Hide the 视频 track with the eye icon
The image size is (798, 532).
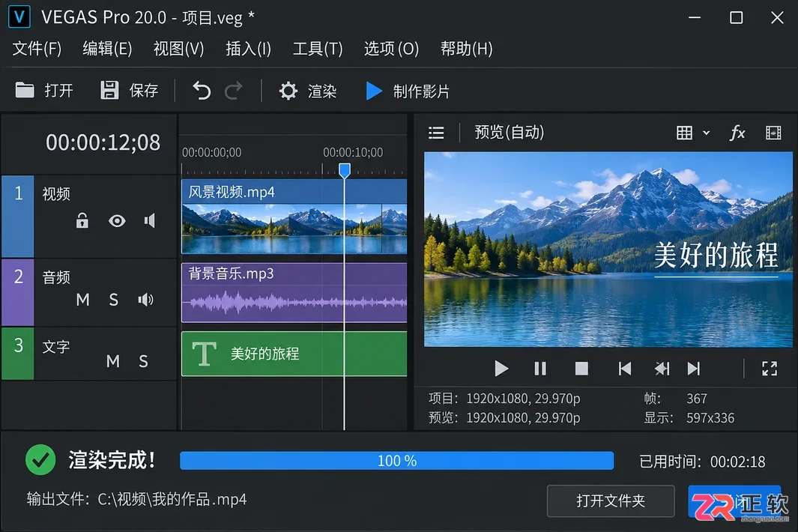click(x=117, y=221)
